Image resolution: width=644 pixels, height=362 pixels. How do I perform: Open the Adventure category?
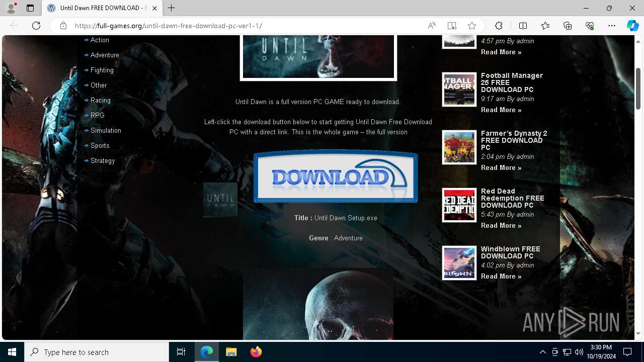(105, 55)
